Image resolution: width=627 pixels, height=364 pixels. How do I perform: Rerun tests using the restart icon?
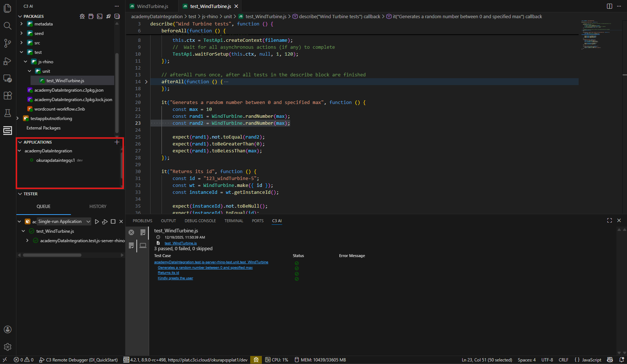[105, 221]
